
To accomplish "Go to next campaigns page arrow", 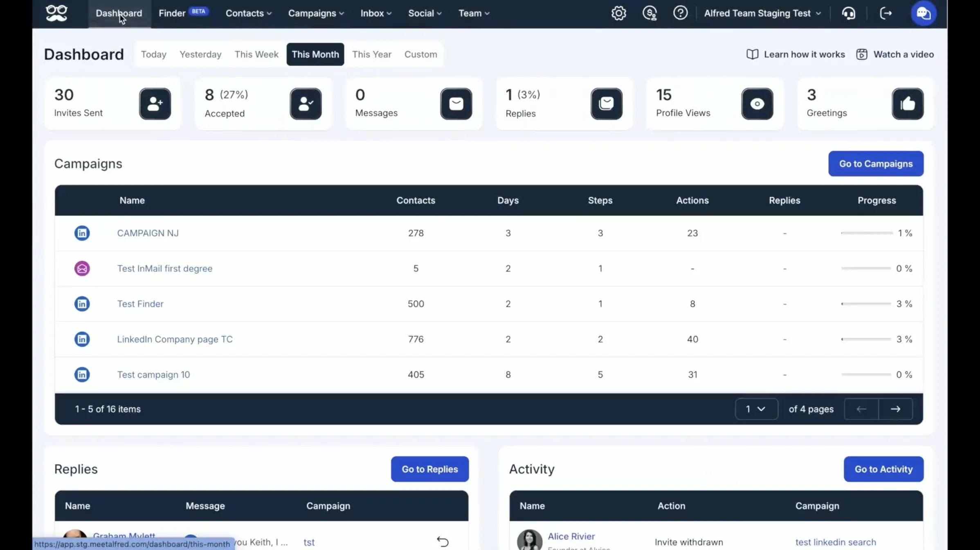I will 895,409.
